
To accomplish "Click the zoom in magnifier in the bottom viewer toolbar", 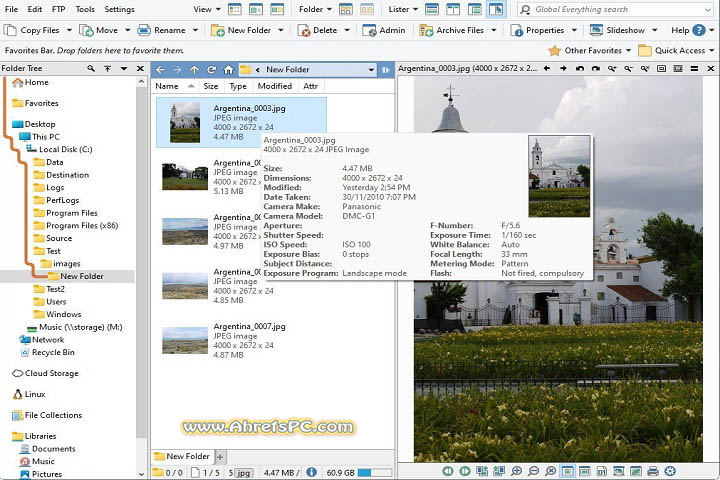I will (x=517, y=471).
